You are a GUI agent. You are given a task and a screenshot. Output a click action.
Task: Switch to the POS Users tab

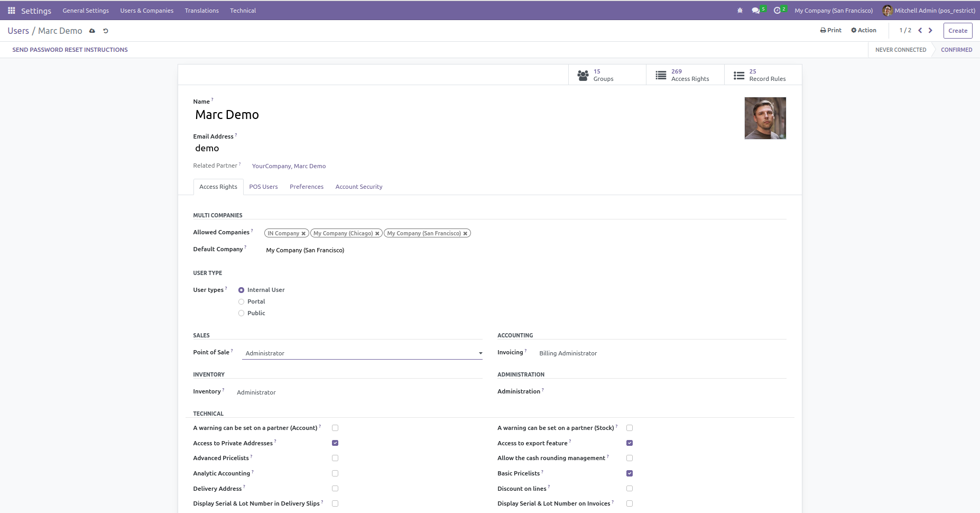[x=263, y=187]
